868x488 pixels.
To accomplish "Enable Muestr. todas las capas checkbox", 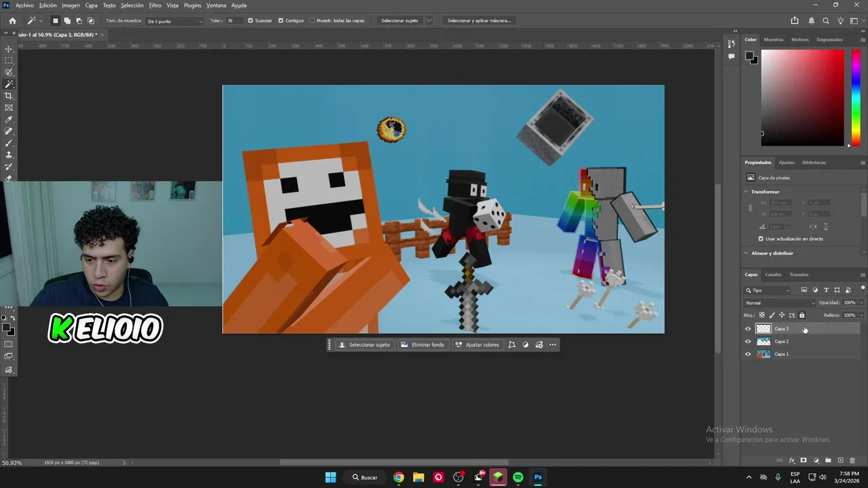I will click(x=312, y=20).
